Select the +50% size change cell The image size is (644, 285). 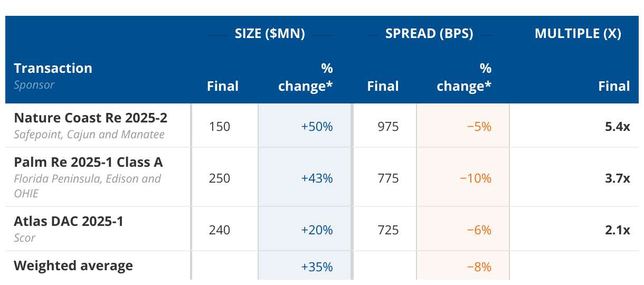coord(317,127)
